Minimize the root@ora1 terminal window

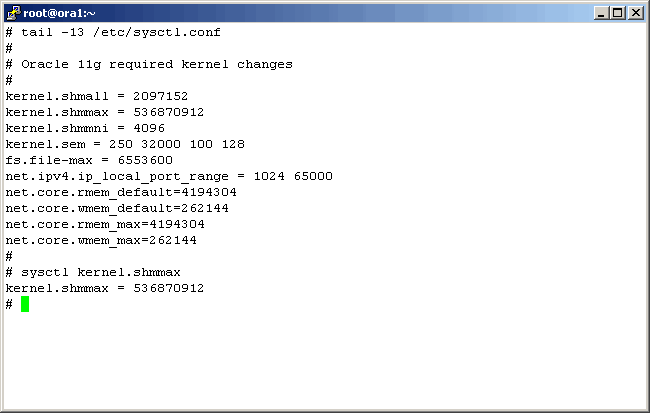[x=600, y=13]
